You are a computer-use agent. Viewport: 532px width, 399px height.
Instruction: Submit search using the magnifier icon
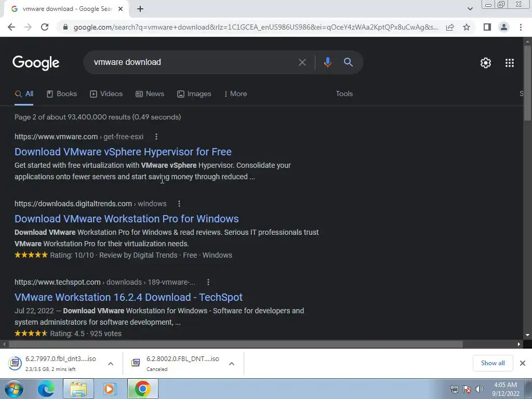(x=349, y=62)
